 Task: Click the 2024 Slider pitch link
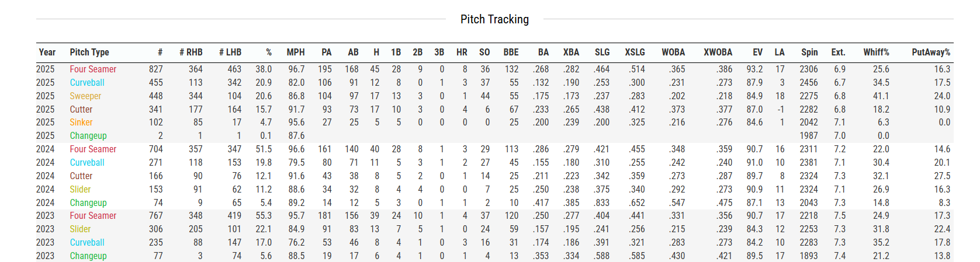point(80,190)
